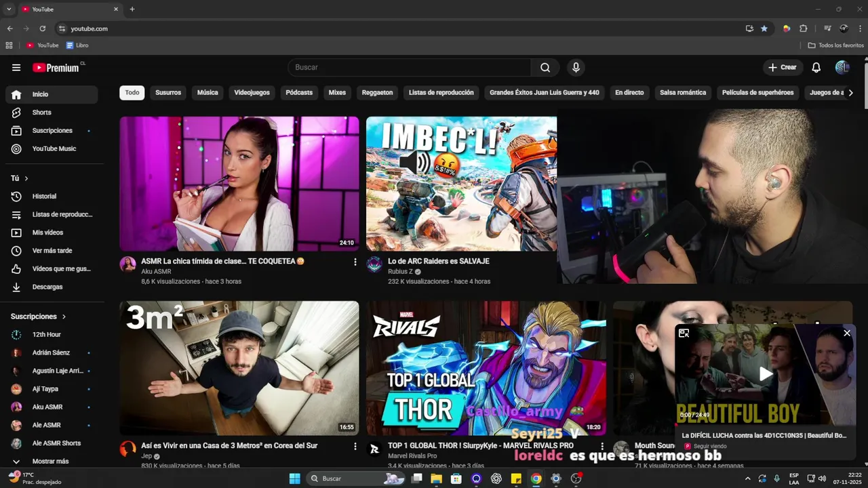Open the Tú section chevron

(x=26, y=178)
